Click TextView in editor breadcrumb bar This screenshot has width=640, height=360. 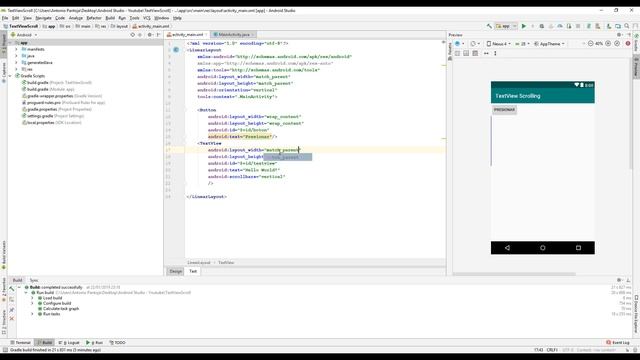[226, 262]
